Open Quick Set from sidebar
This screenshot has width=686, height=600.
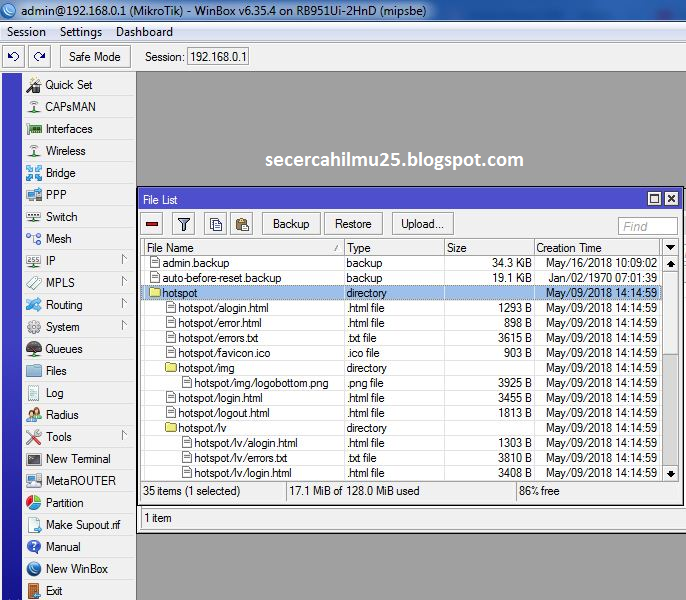click(79, 85)
